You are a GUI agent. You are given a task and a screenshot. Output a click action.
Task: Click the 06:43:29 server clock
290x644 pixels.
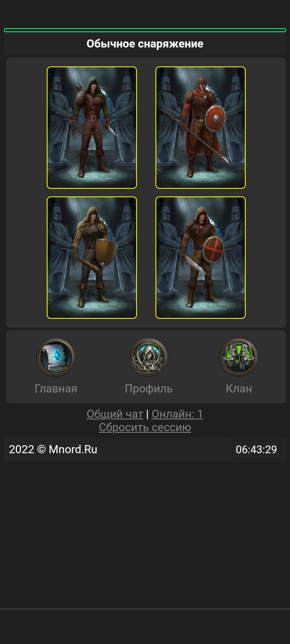click(256, 449)
